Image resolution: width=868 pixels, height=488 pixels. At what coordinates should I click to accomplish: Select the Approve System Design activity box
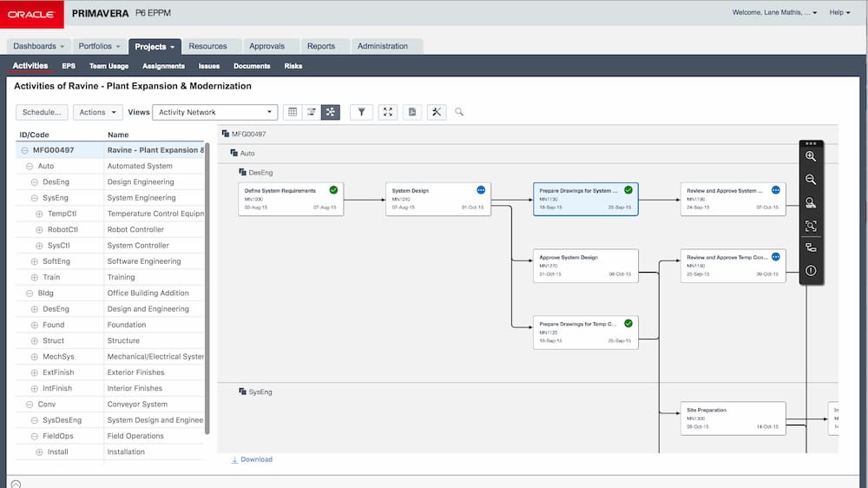point(586,265)
